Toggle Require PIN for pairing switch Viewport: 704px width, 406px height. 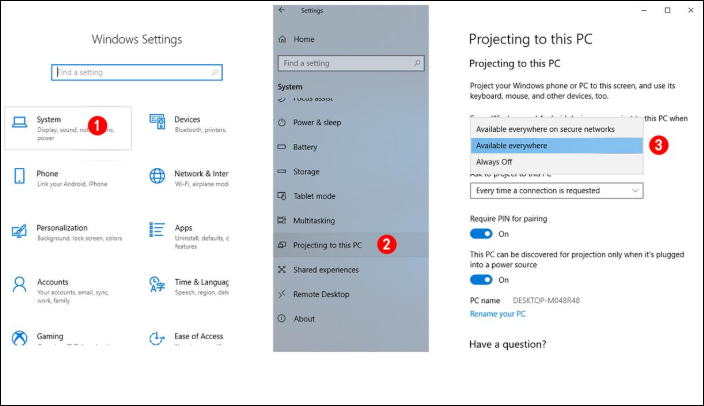click(481, 234)
